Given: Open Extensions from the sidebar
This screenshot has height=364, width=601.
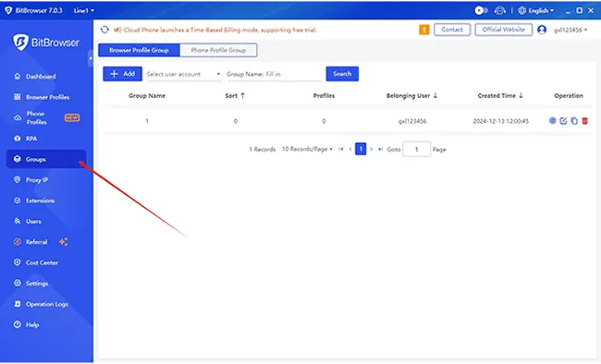Looking at the screenshot, I should click(x=34, y=200).
